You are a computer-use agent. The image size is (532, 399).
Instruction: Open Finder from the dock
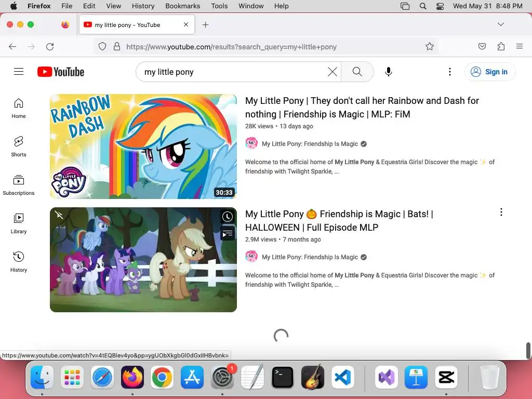[x=42, y=377]
